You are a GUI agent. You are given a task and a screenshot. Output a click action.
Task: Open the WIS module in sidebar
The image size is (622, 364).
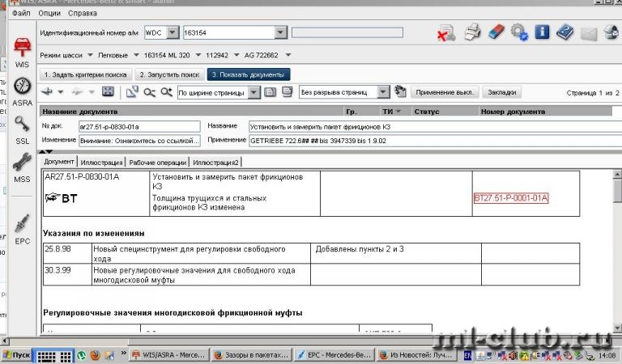tap(22, 52)
